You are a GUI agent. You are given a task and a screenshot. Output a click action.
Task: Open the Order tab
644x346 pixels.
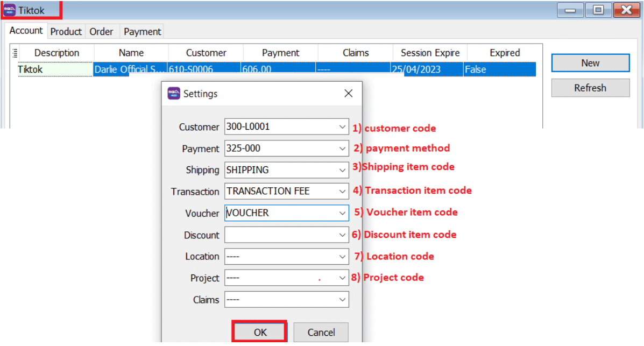point(101,32)
